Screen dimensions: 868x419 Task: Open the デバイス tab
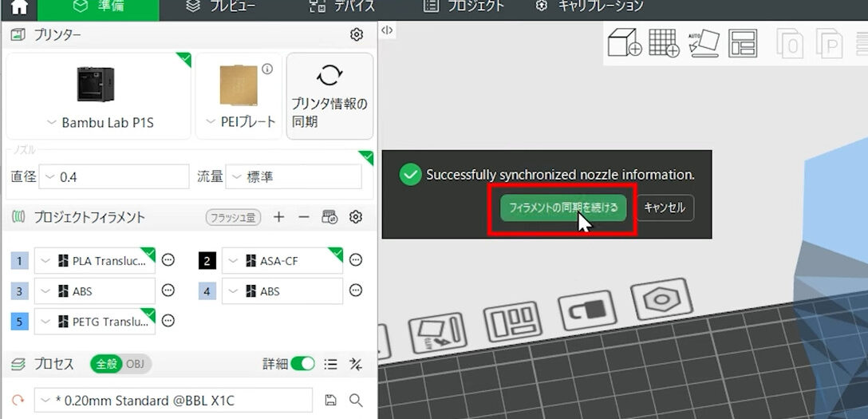[x=341, y=6]
